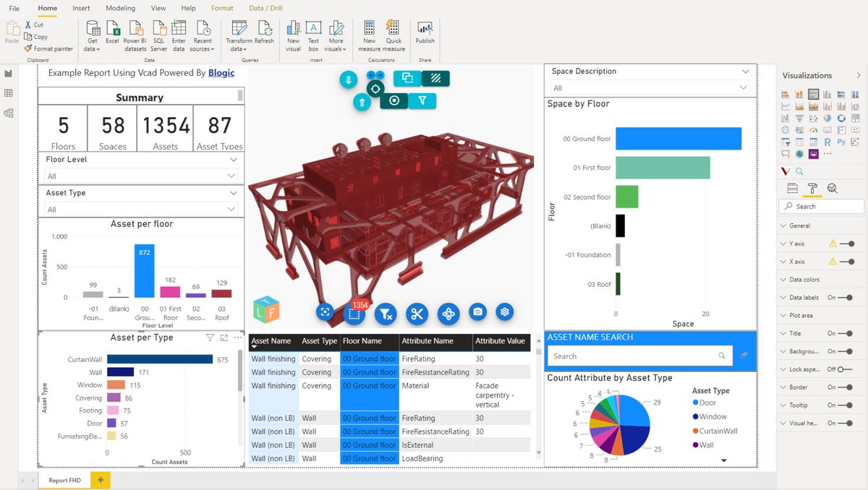Switch to the Insert ribbon tab
Viewport: 868px width, 490px height.
click(82, 8)
